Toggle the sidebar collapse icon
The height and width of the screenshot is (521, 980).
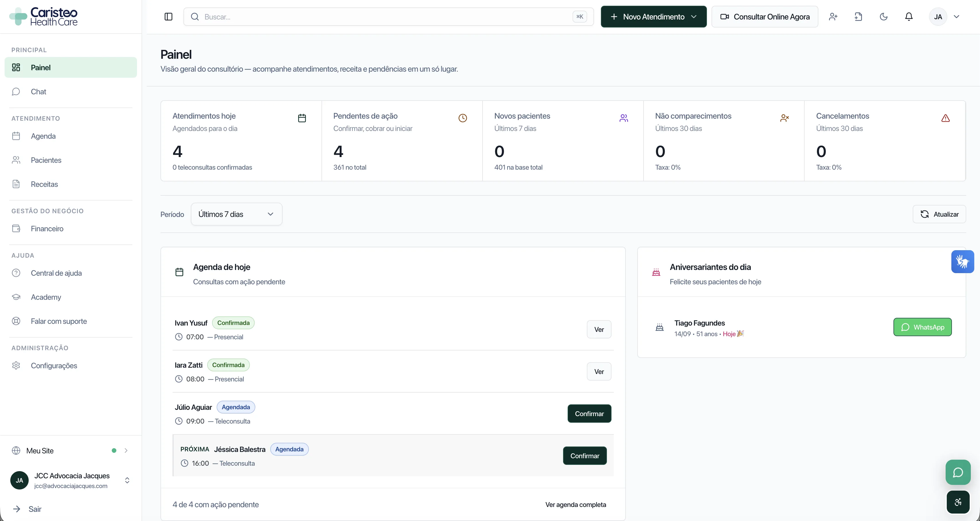point(168,17)
